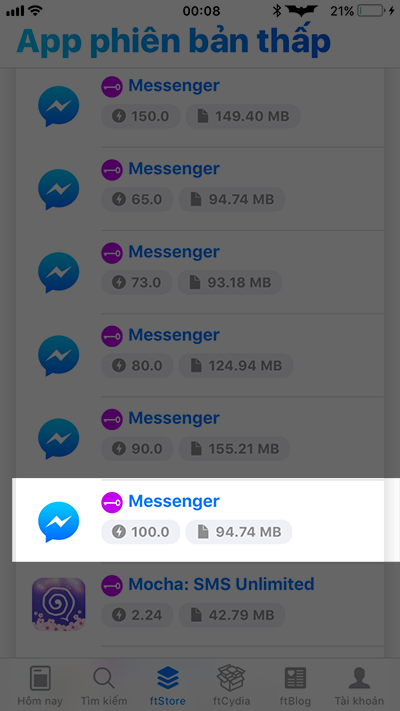Open the Tài khoản account icon
Image resolution: width=400 pixels, height=711 pixels.
coord(359,678)
